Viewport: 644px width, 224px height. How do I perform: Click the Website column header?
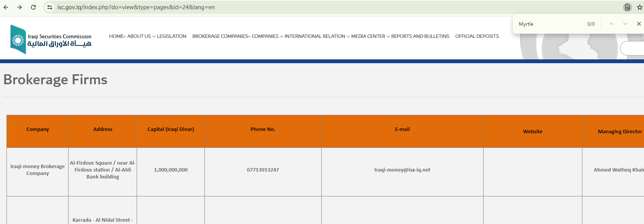(x=533, y=131)
